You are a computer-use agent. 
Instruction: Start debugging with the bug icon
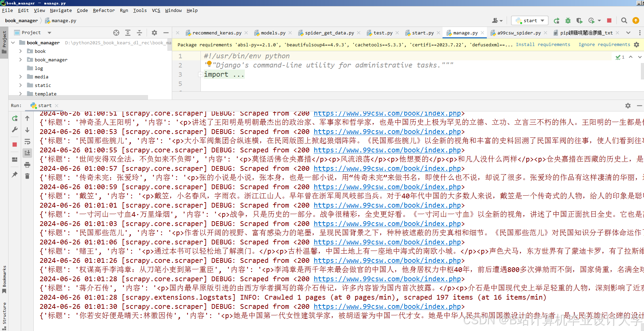point(568,20)
